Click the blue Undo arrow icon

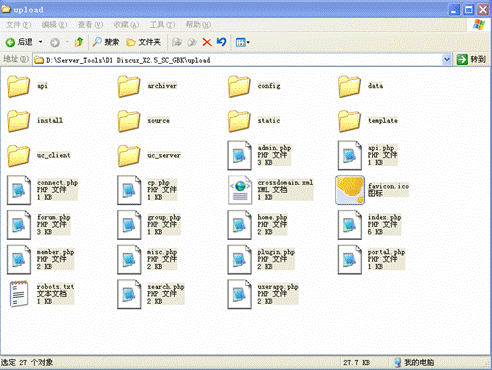(x=221, y=42)
